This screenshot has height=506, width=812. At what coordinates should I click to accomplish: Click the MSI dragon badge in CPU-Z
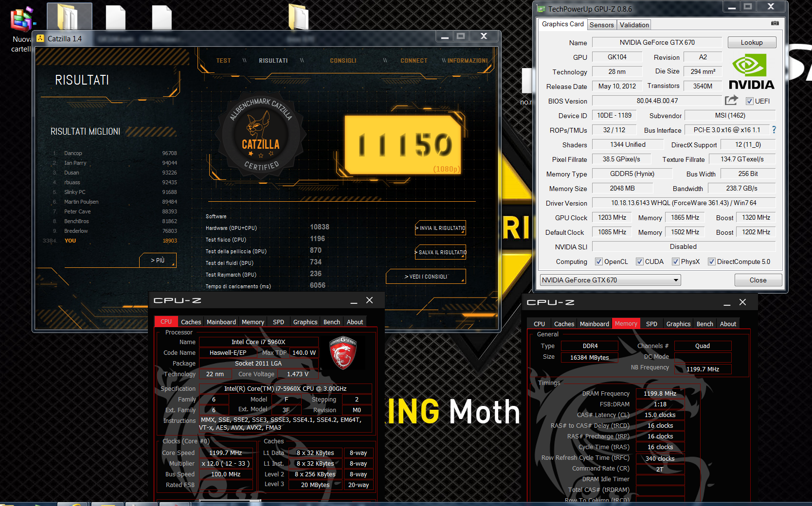(x=343, y=353)
